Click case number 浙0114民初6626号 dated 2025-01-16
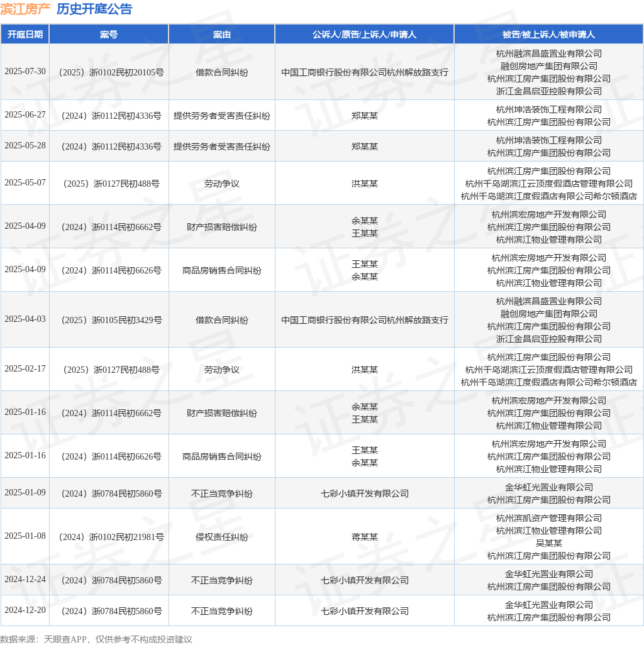 [111, 456]
